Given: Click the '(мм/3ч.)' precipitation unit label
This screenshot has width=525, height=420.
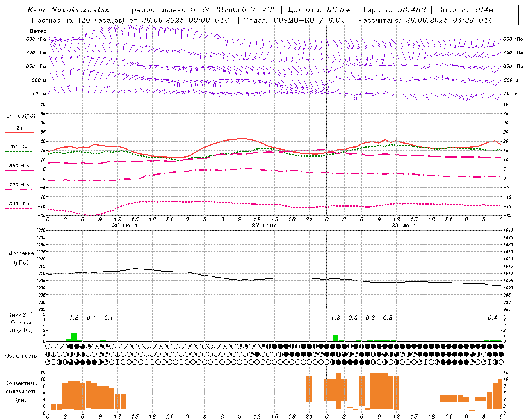Looking at the screenshot, I should click(x=21, y=315).
